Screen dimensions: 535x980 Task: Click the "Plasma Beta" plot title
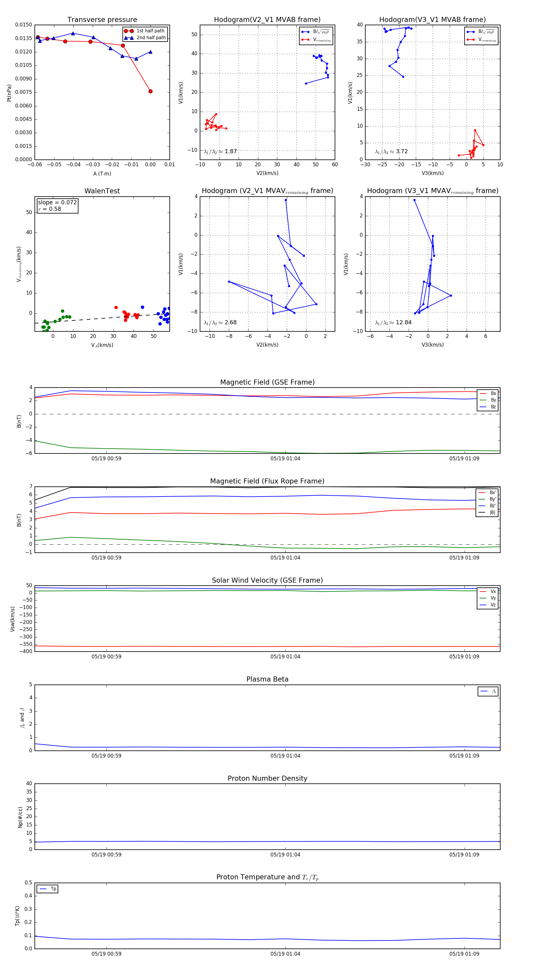[267, 679]
